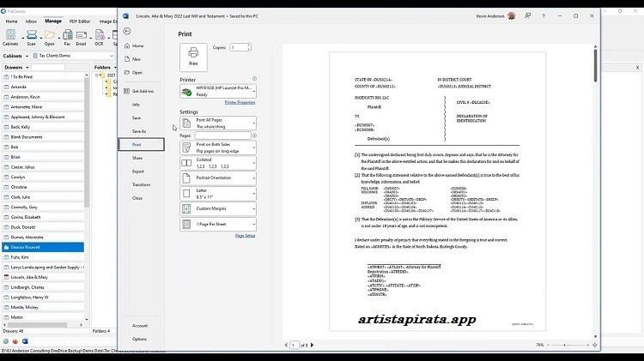Image resolution: width=644 pixels, height=361 pixels.
Task: Adjust the preview zoom slider
Action: [x=565, y=346]
